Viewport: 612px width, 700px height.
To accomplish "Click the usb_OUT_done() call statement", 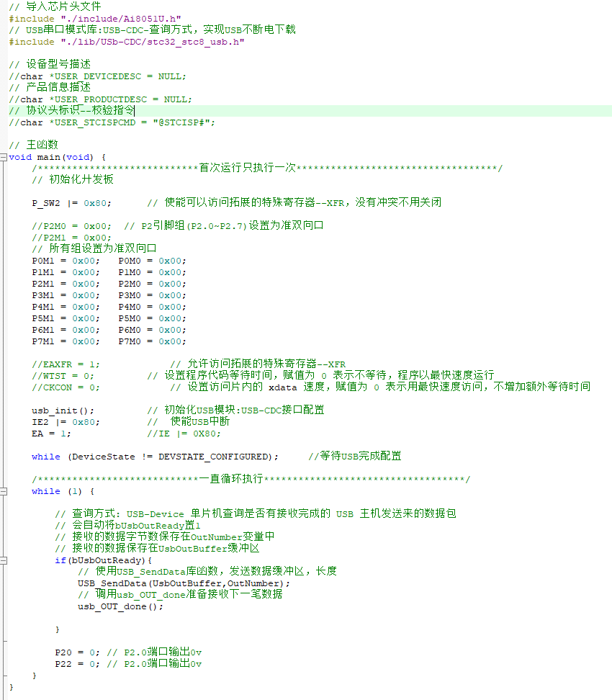I will [120, 606].
